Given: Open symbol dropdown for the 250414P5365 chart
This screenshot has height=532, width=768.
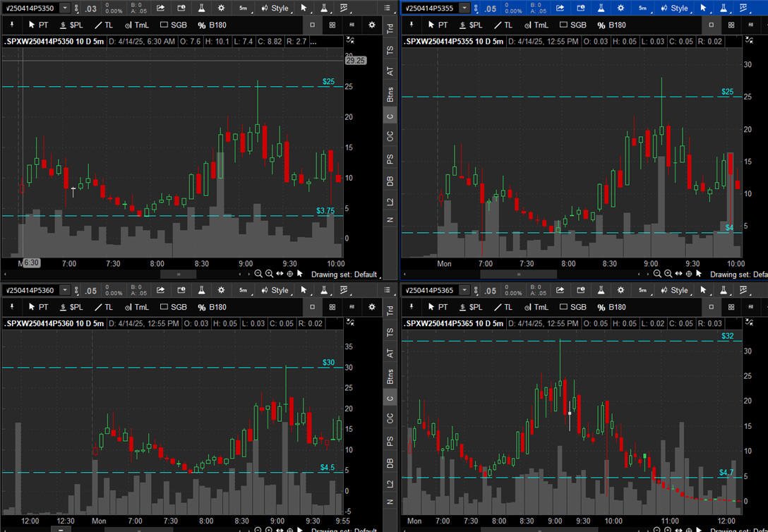Looking at the screenshot, I should (x=464, y=290).
